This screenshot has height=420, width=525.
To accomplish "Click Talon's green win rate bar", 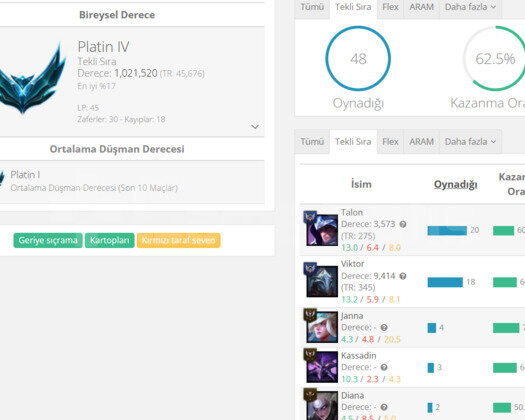I will 503,230.
